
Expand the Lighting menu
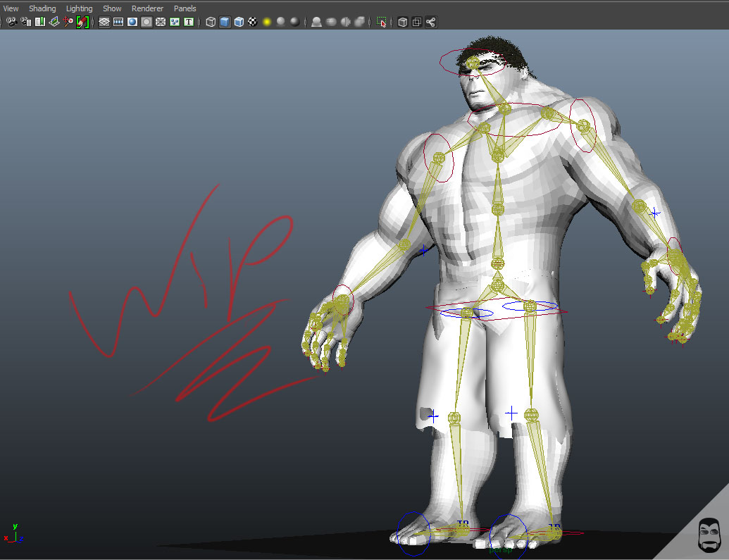click(79, 8)
